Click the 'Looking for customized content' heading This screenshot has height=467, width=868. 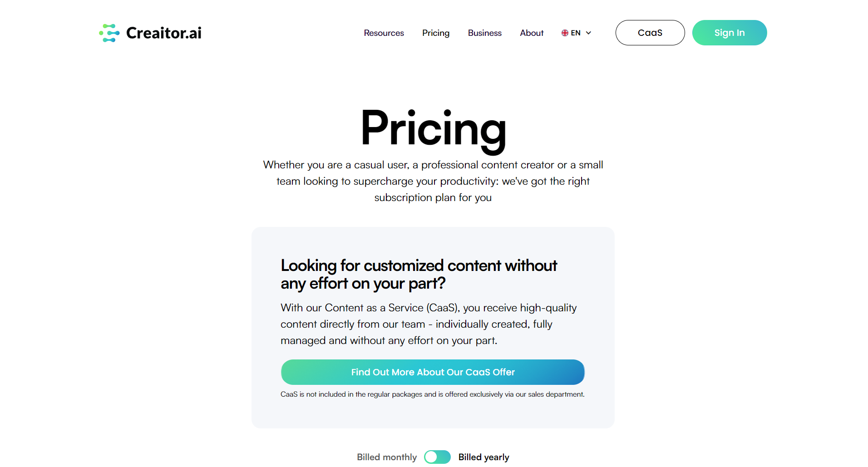(419, 274)
